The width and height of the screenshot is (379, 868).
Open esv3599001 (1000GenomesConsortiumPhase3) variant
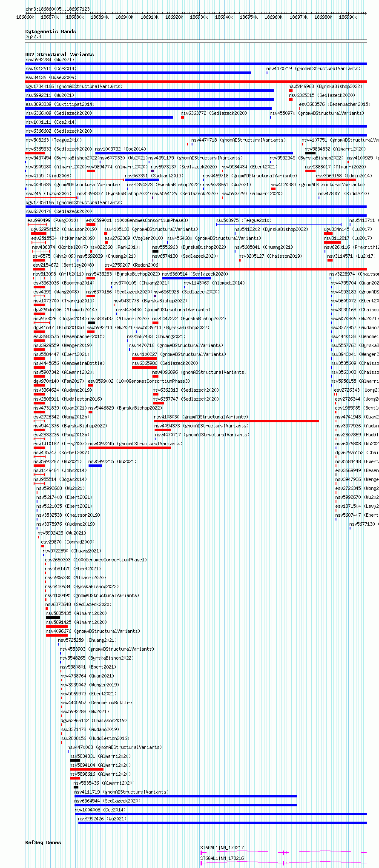137,220
